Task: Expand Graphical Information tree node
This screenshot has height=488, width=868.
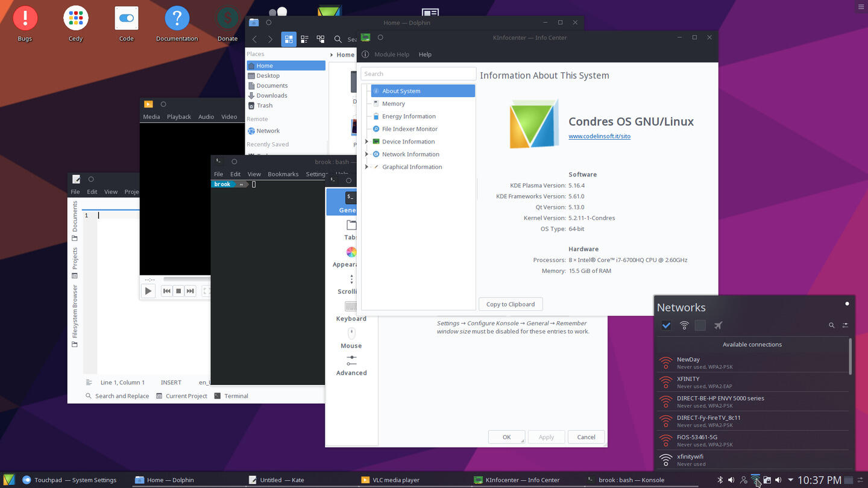Action: coord(366,167)
